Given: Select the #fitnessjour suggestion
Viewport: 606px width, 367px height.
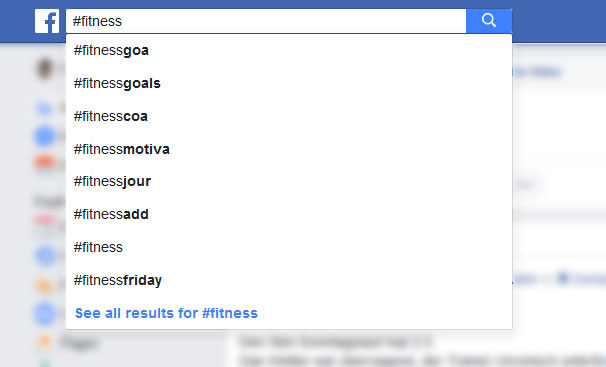Looking at the screenshot, I should [x=289, y=181].
